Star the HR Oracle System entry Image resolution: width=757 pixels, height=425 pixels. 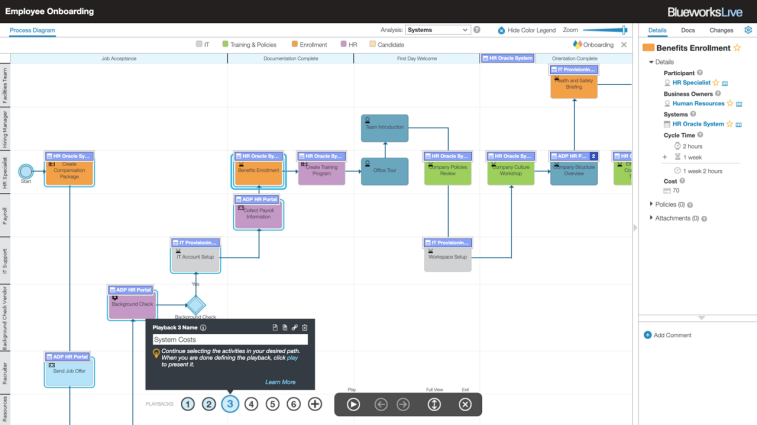point(729,124)
